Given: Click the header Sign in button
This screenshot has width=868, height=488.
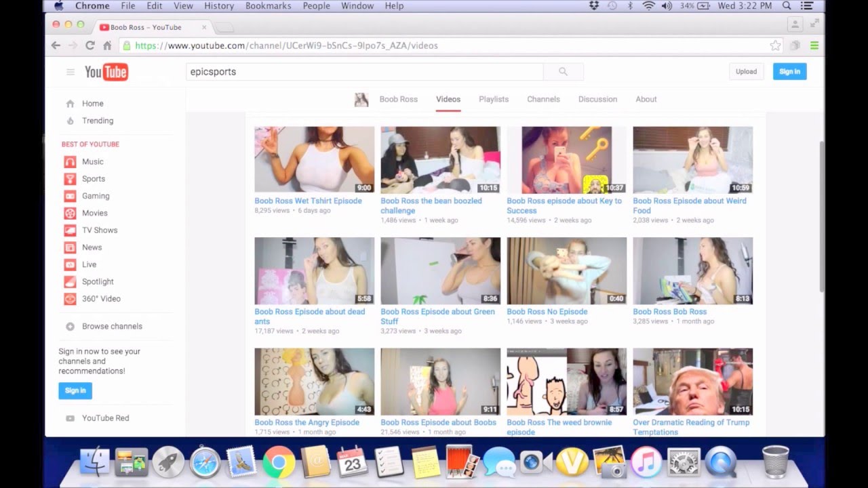Looking at the screenshot, I should (x=789, y=72).
